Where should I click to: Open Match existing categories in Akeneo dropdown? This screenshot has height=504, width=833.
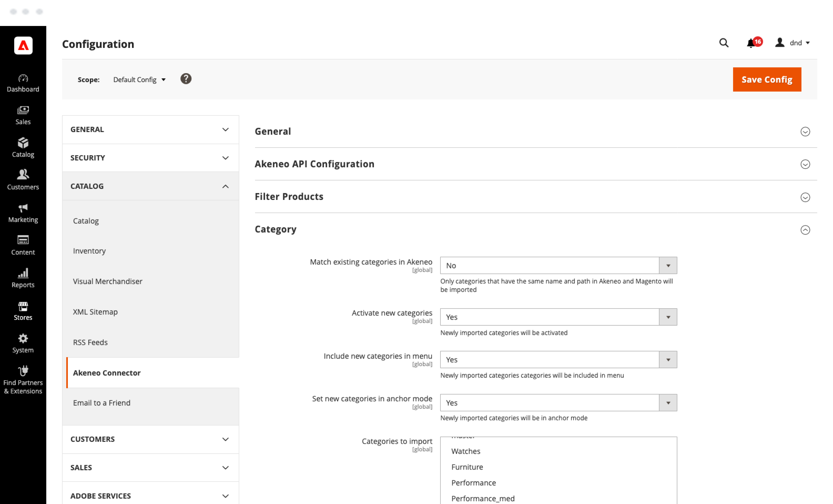click(x=558, y=265)
